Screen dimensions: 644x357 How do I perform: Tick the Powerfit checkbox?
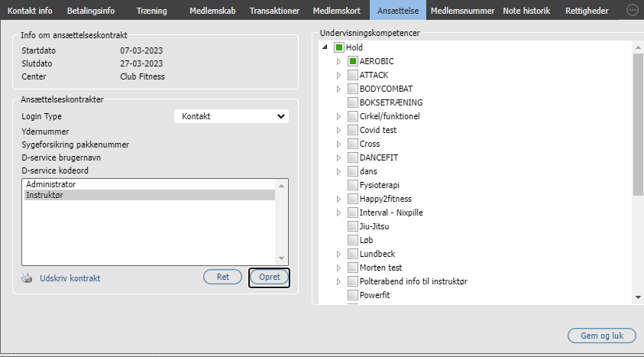point(352,295)
